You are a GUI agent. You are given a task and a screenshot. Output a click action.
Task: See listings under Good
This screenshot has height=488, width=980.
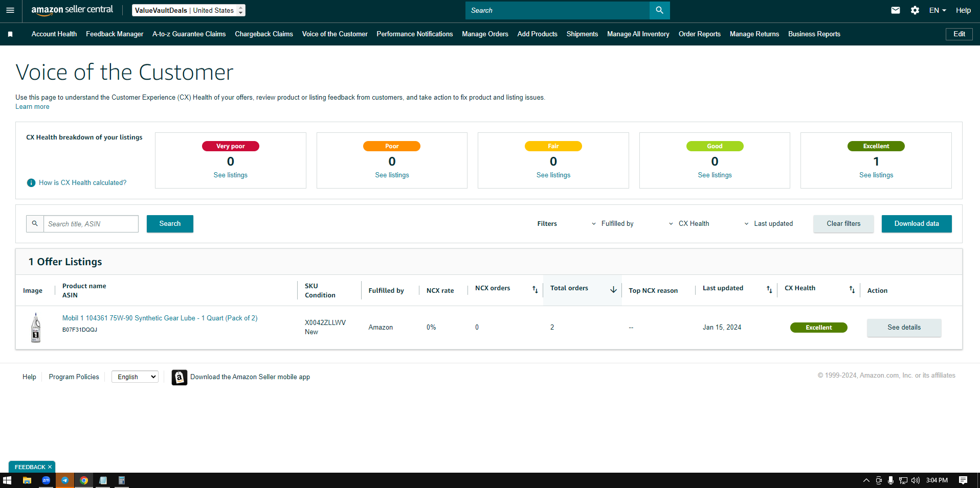(715, 175)
